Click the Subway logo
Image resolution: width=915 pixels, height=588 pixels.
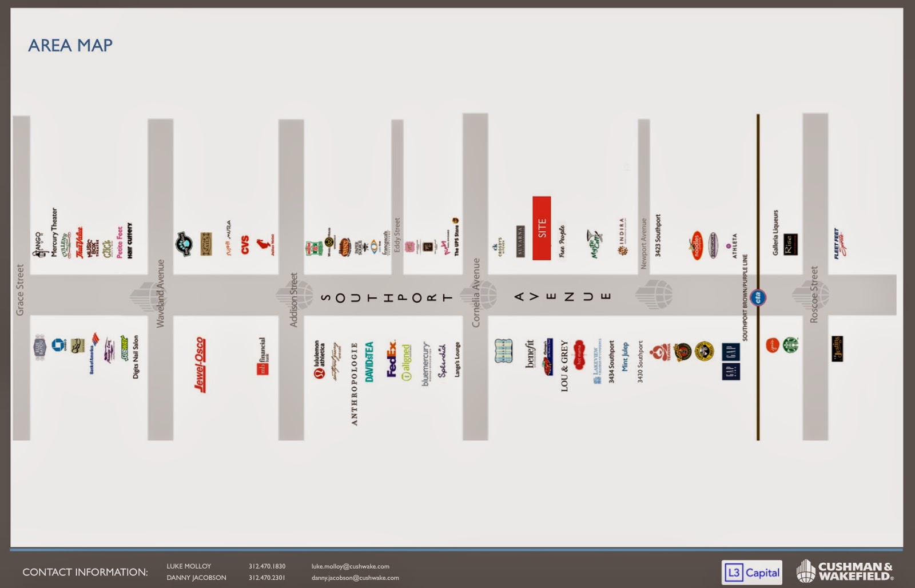(124, 348)
